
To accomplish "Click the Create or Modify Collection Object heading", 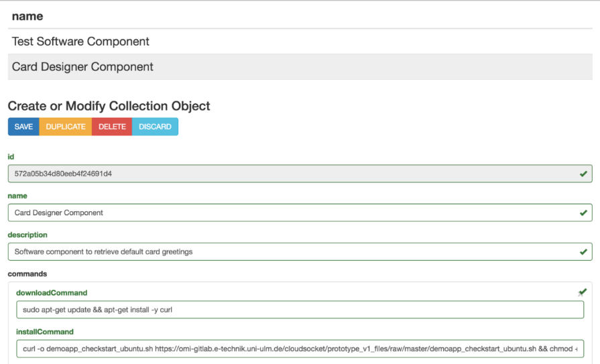I will pyautogui.click(x=109, y=106).
